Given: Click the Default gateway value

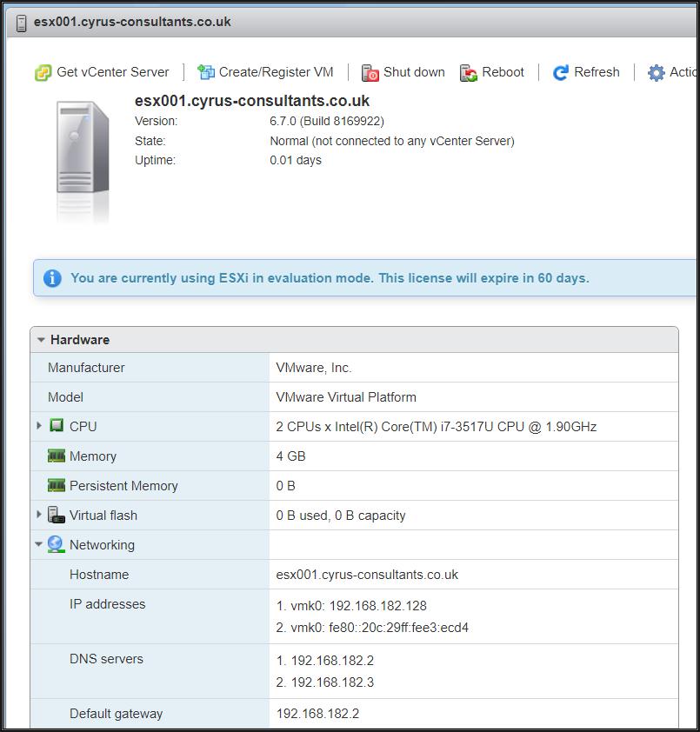Looking at the screenshot, I should coord(318,714).
